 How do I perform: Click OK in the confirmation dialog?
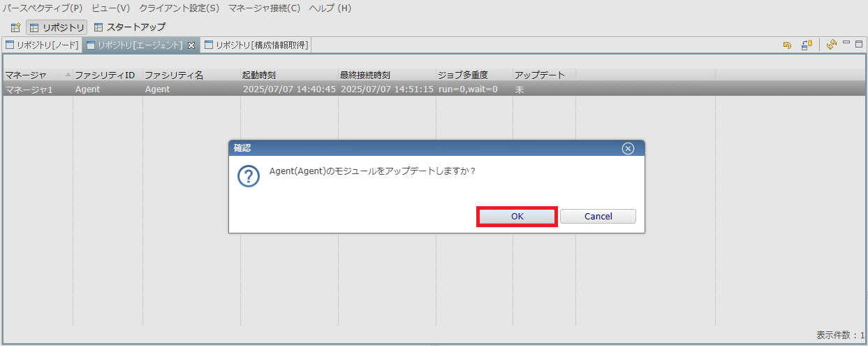[517, 217]
